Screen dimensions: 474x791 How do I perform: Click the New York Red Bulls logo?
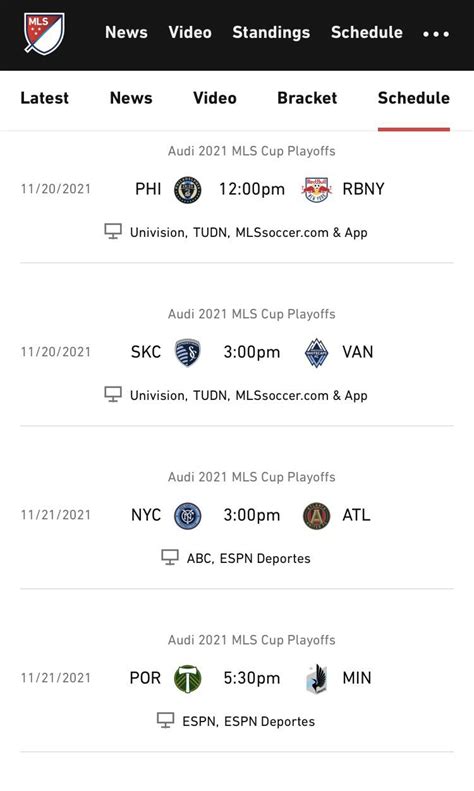(316, 190)
